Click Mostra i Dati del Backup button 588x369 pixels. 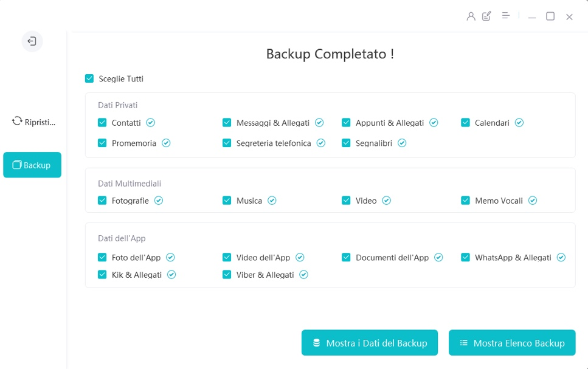pos(370,343)
